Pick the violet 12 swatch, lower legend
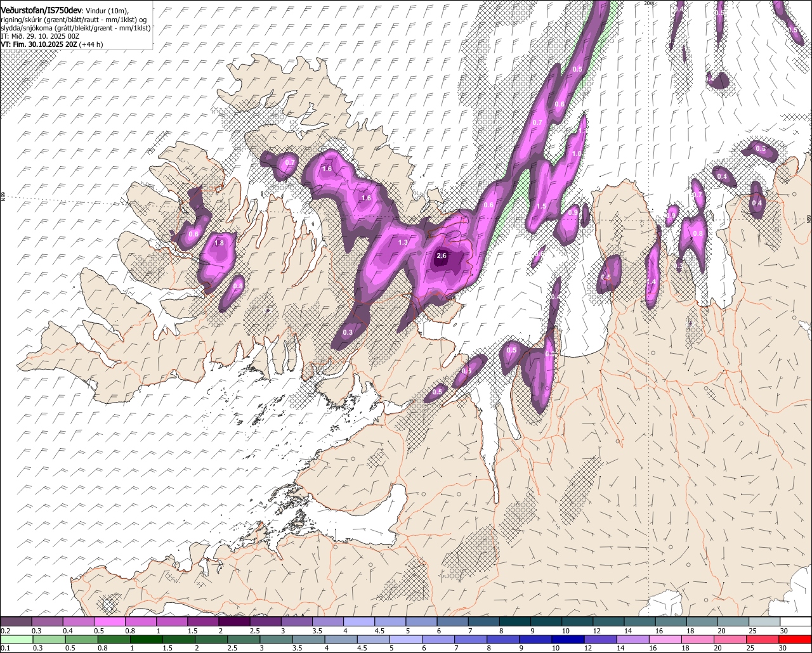Image resolution: width=812 pixels, height=653 pixels. point(601,639)
